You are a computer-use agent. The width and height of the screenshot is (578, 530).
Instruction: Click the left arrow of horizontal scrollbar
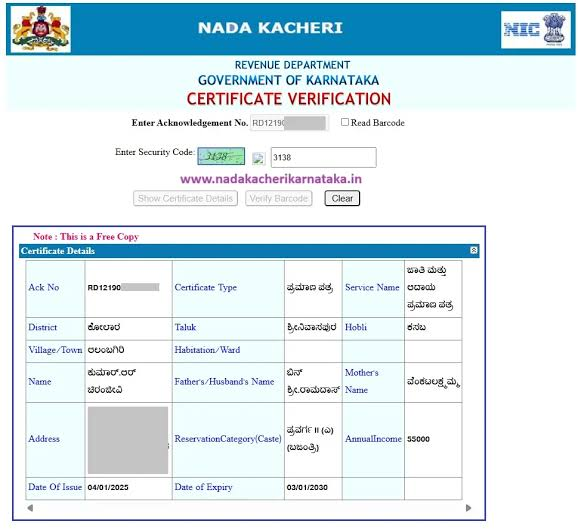point(30,508)
